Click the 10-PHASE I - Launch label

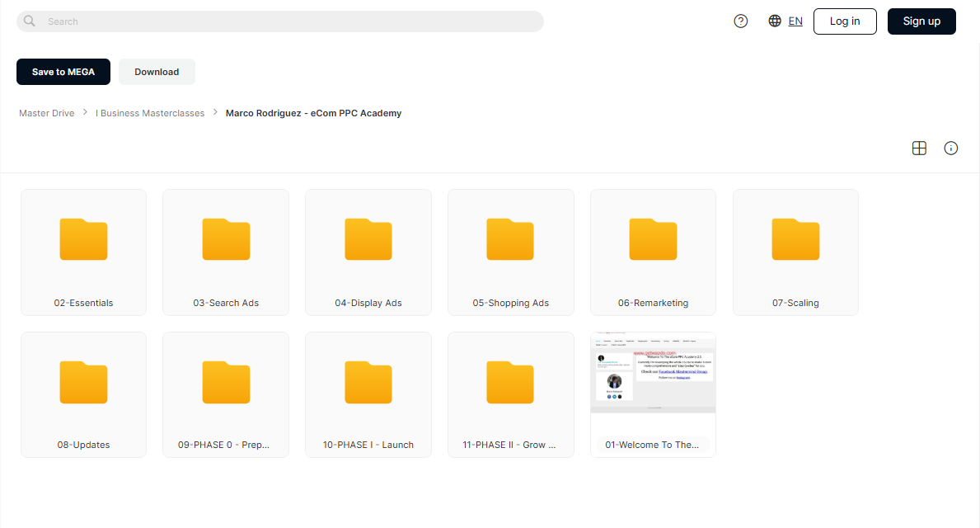368,445
